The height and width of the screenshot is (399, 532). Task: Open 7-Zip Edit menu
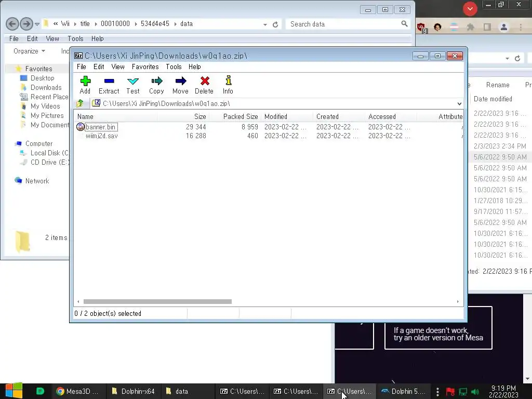(99, 66)
